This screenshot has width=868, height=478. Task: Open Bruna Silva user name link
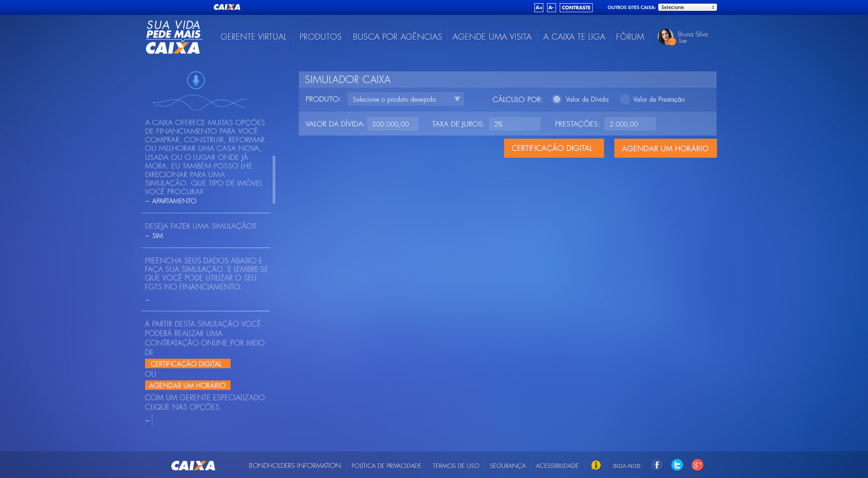[x=693, y=34]
